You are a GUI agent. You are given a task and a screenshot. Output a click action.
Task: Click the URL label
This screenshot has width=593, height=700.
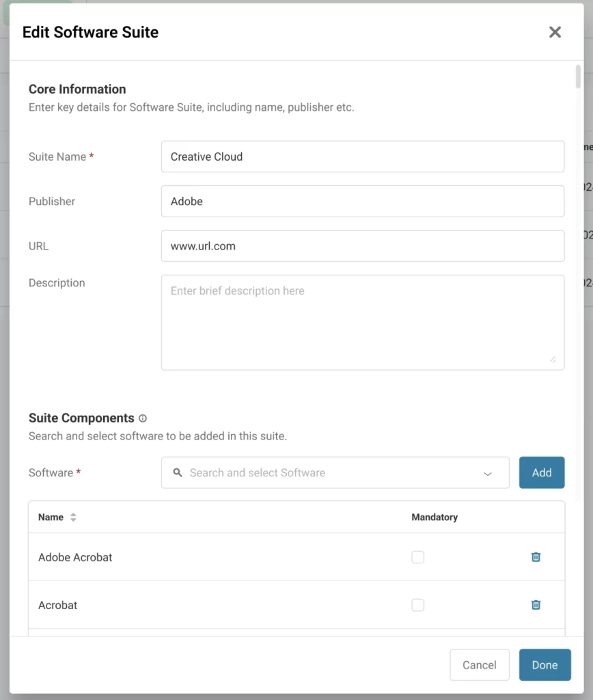(x=38, y=246)
